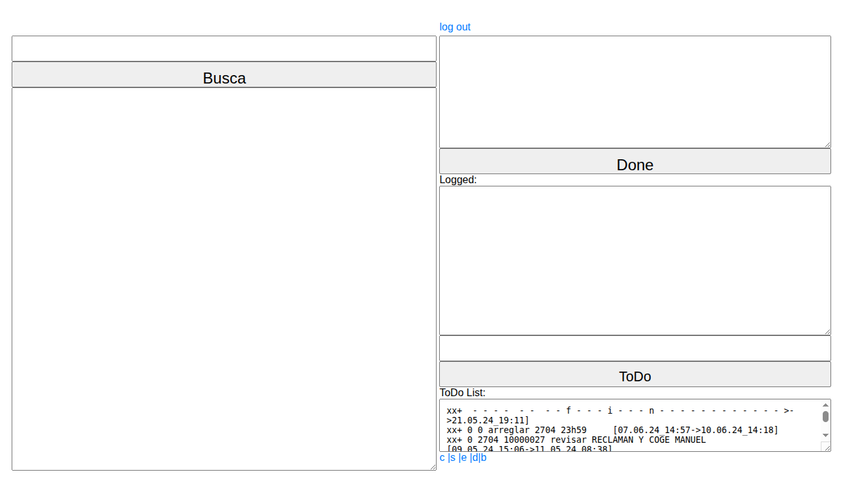Image resolution: width=868 pixels, height=492 pixels.
Task: Click inside the large search results area
Action: [x=224, y=278]
